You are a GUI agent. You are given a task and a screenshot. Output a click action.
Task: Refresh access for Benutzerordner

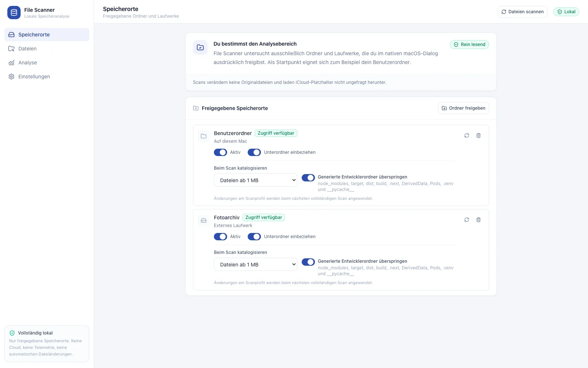(467, 135)
